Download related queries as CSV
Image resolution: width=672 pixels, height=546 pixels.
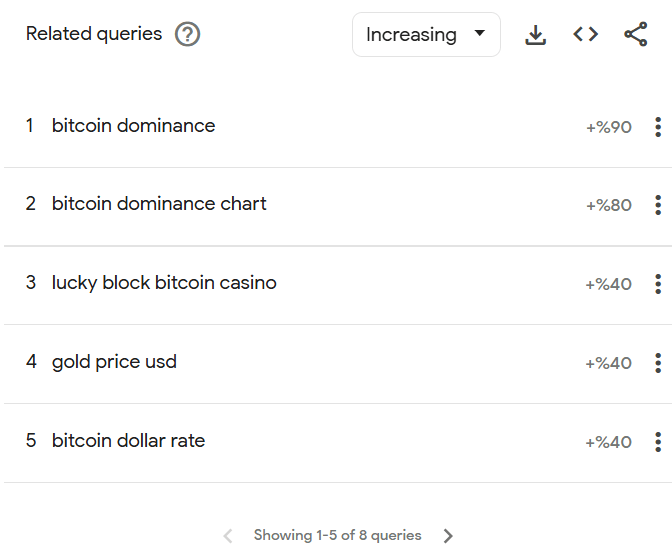point(536,35)
